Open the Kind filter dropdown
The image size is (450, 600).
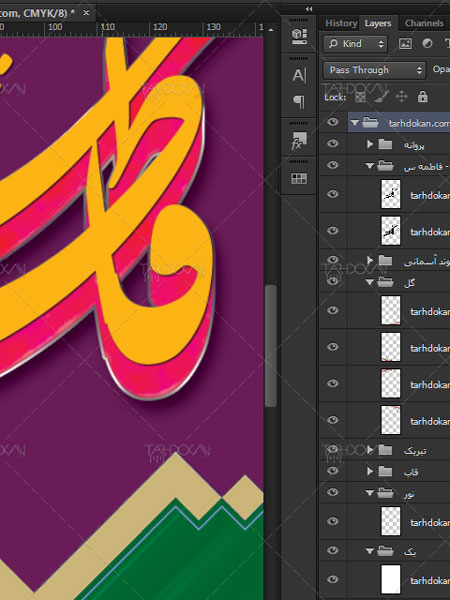(x=355, y=44)
